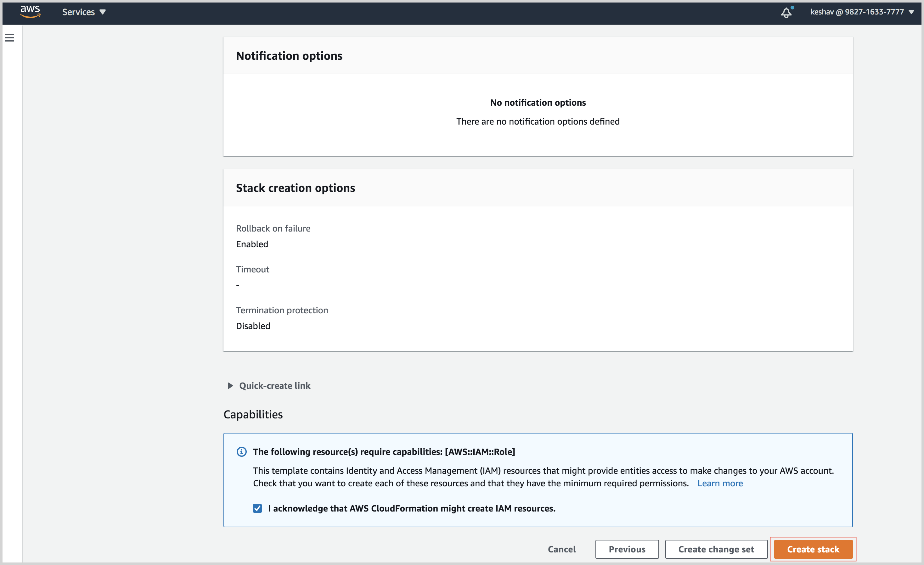Viewport: 924px width, 565px height.
Task: Uncheck the IAM resources acknowledgement checkbox
Action: pos(258,508)
